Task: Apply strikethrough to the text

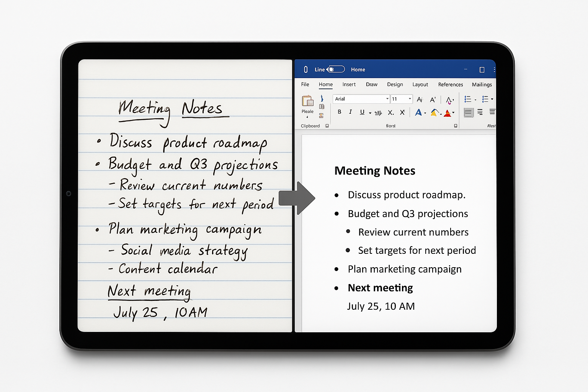Action: pyautogui.click(x=379, y=113)
